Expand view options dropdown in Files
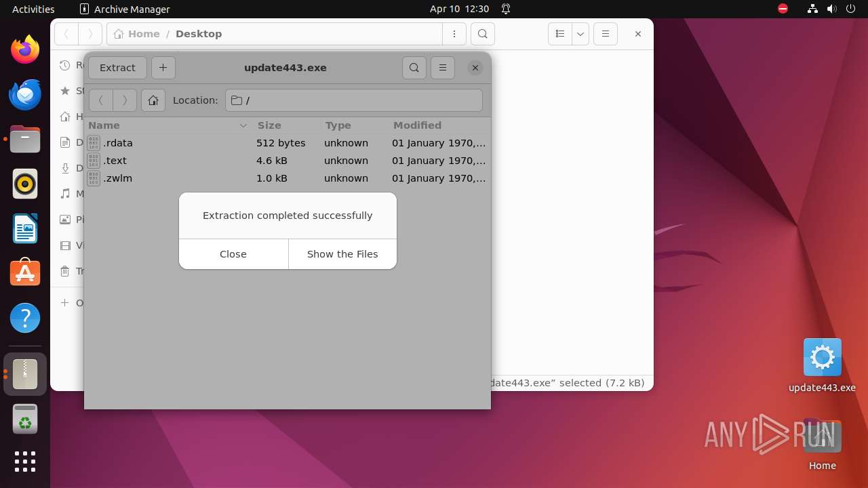Screen dimensions: 868x488 (580, 34)
